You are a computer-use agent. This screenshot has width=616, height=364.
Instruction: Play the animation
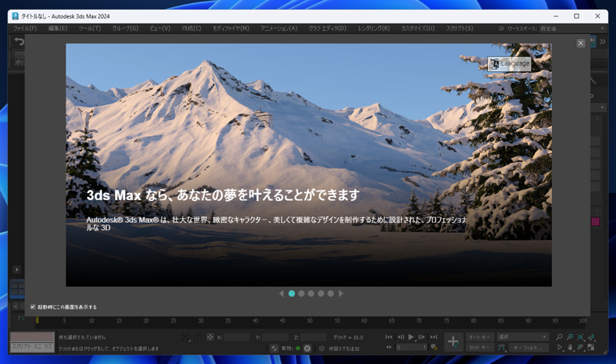pos(411,337)
